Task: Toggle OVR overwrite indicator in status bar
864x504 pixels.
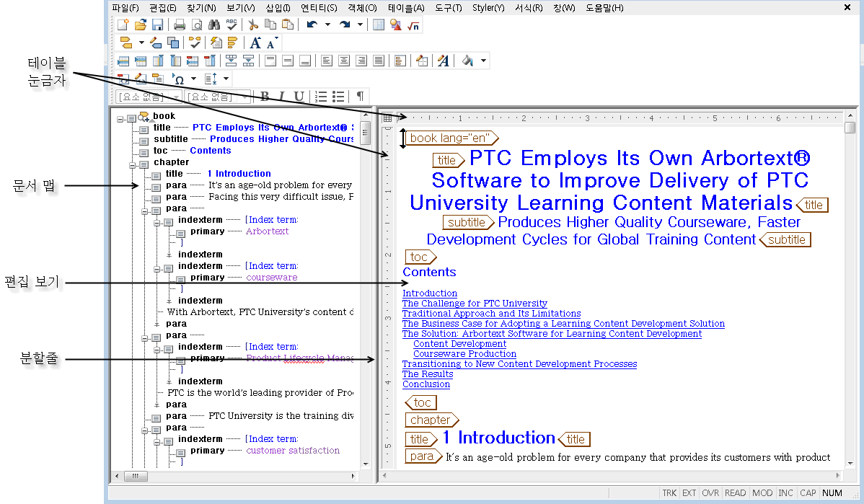Action: (710, 493)
